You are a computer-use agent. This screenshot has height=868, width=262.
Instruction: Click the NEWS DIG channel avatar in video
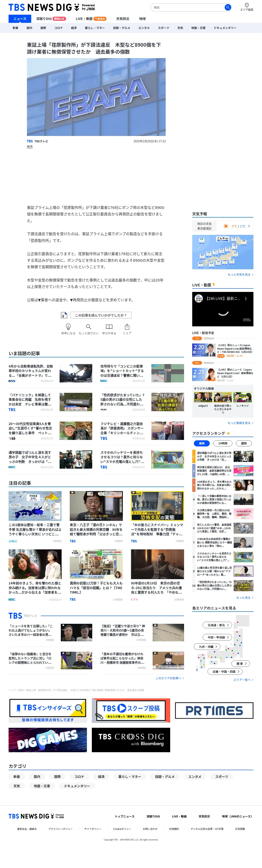click(x=199, y=299)
